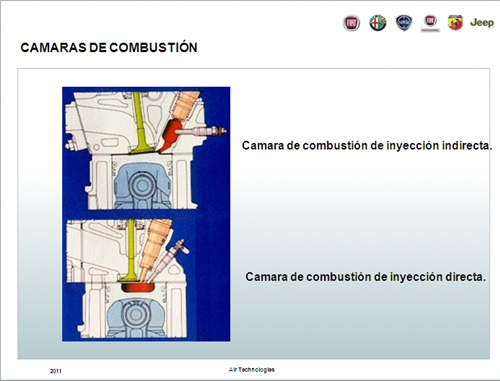The width and height of the screenshot is (500, 381).
Task: Click the Alfa Romeo logo
Action: point(378,23)
